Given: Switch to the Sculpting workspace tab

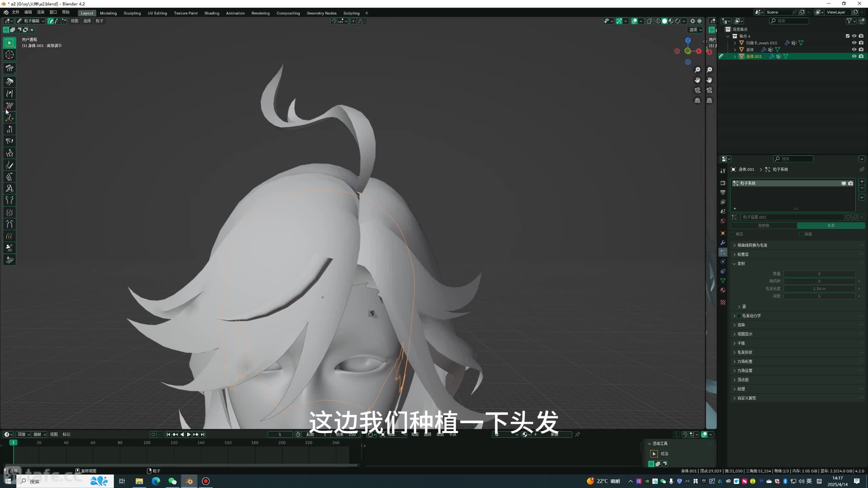Looking at the screenshot, I should click(x=132, y=13).
